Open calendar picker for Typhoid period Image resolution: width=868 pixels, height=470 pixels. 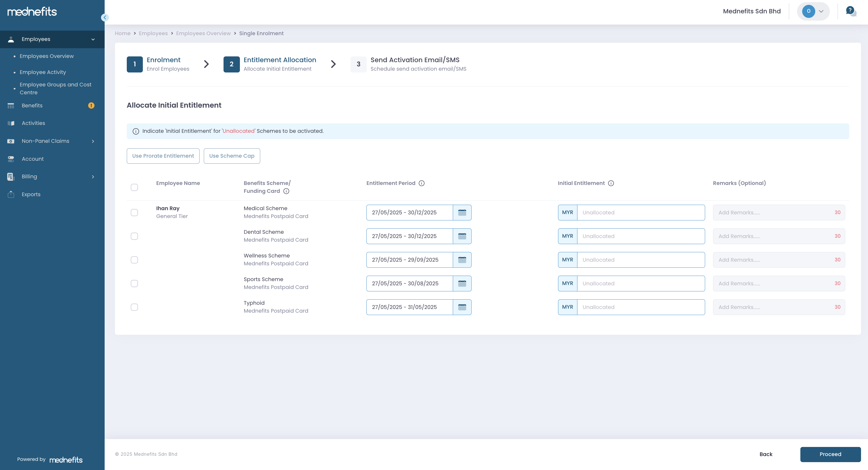click(462, 307)
